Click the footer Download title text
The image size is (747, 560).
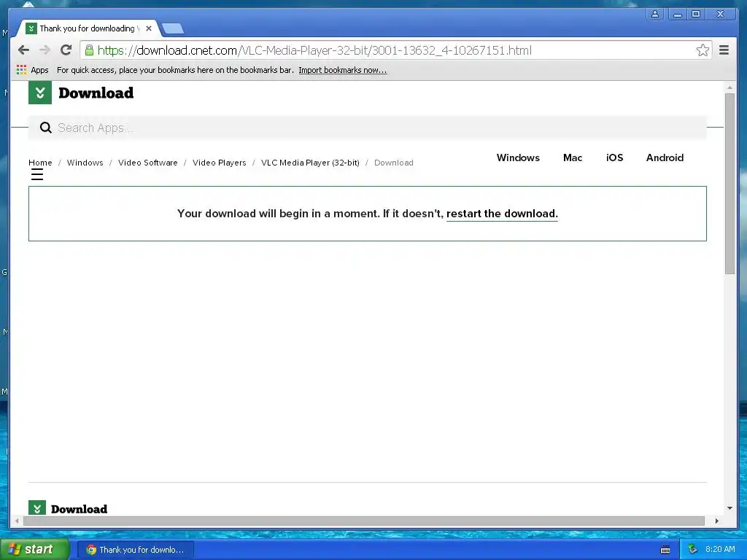point(79,509)
